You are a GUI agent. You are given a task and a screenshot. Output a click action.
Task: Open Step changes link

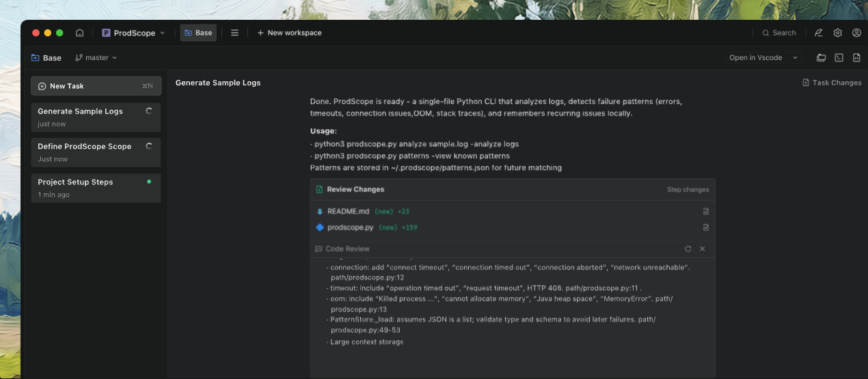click(x=688, y=190)
